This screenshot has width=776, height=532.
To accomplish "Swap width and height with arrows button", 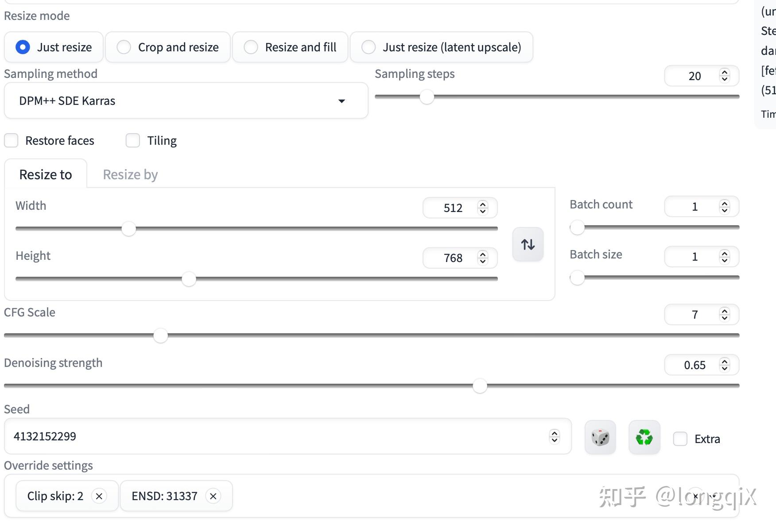I will click(528, 244).
